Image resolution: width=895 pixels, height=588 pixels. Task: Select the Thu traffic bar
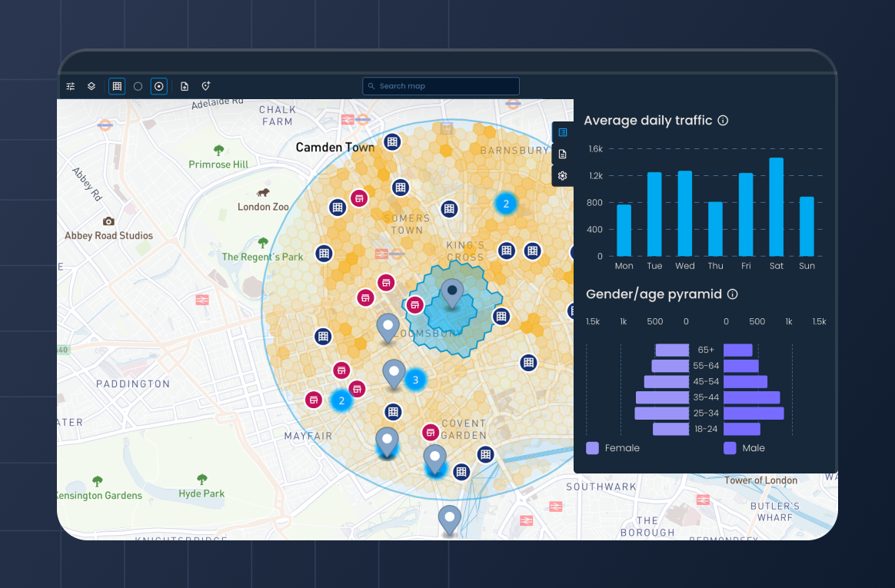pyautogui.click(x=715, y=229)
